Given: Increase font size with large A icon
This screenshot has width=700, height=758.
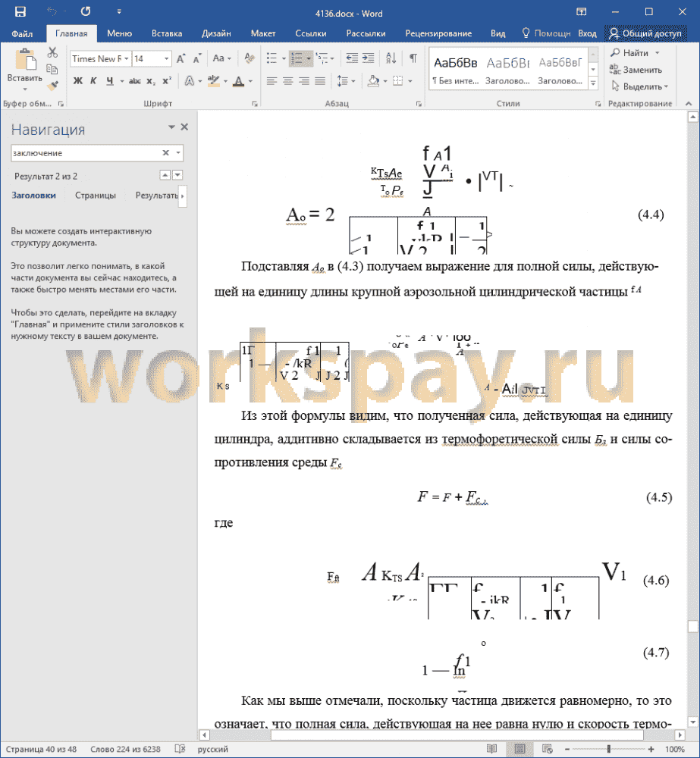Looking at the screenshot, I should [x=180, y=59].
